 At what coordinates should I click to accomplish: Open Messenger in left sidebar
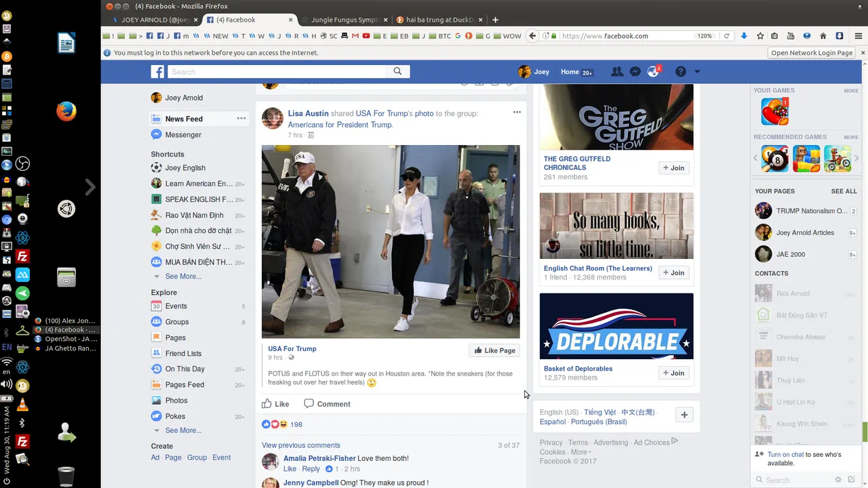pos(183,135)
